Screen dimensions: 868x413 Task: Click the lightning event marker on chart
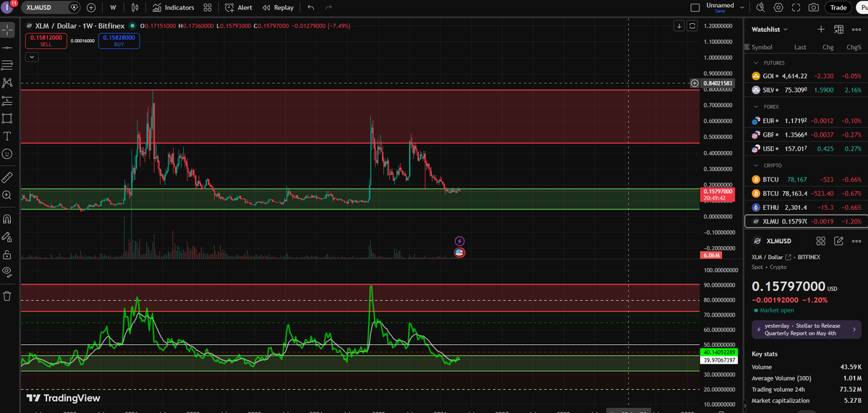tap(459, 241)
